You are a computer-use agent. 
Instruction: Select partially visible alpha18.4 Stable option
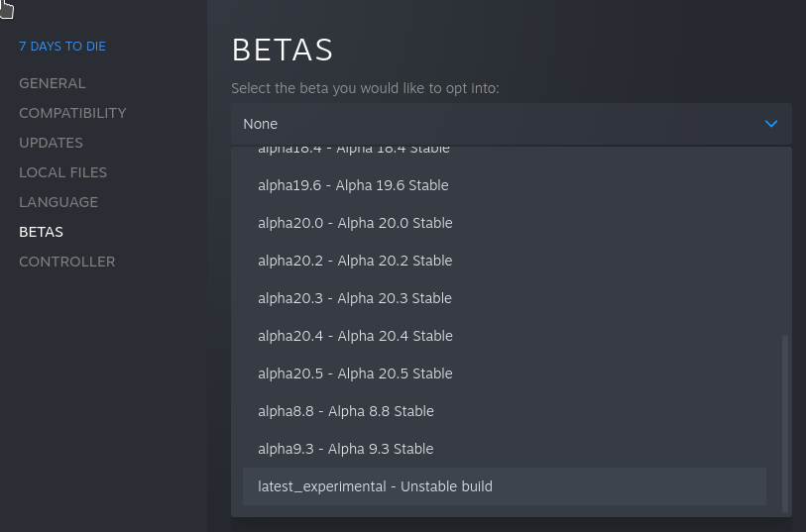pos(354,151)
